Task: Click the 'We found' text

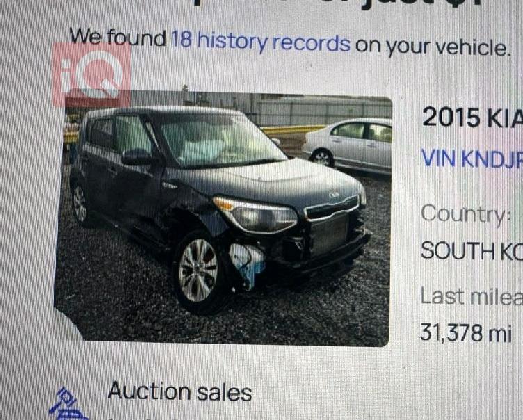Action: pos(118,36)
